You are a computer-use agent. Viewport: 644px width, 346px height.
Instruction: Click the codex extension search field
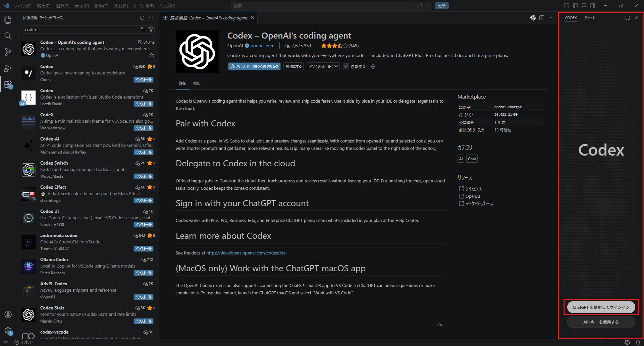80,30
